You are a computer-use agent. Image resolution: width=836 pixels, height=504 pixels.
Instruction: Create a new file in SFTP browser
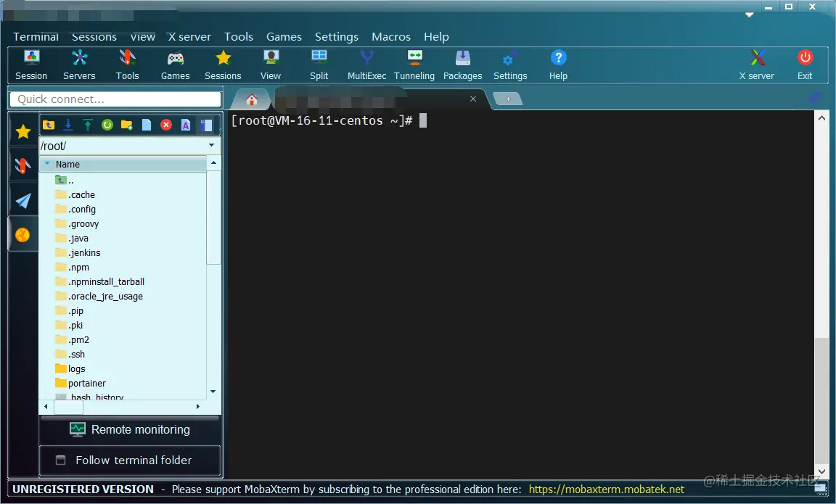(x=147, y=125)
